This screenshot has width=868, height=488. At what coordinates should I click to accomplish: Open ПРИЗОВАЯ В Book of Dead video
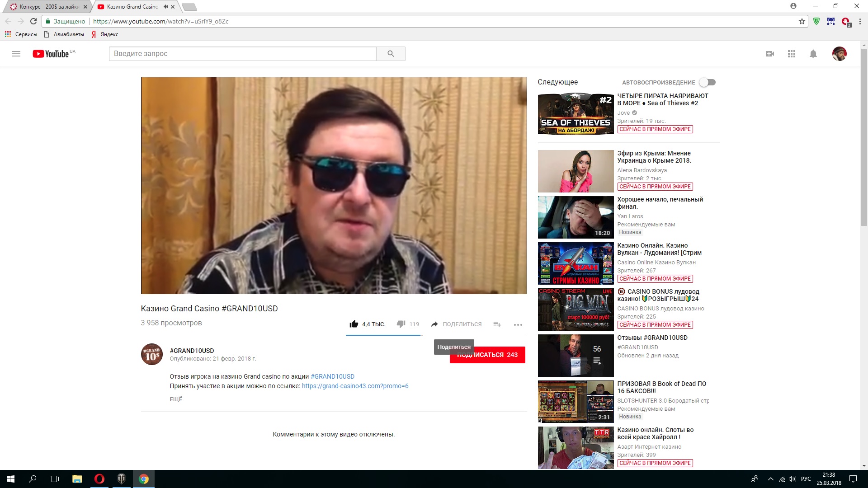pyautogui.click(x=576, y=402)
